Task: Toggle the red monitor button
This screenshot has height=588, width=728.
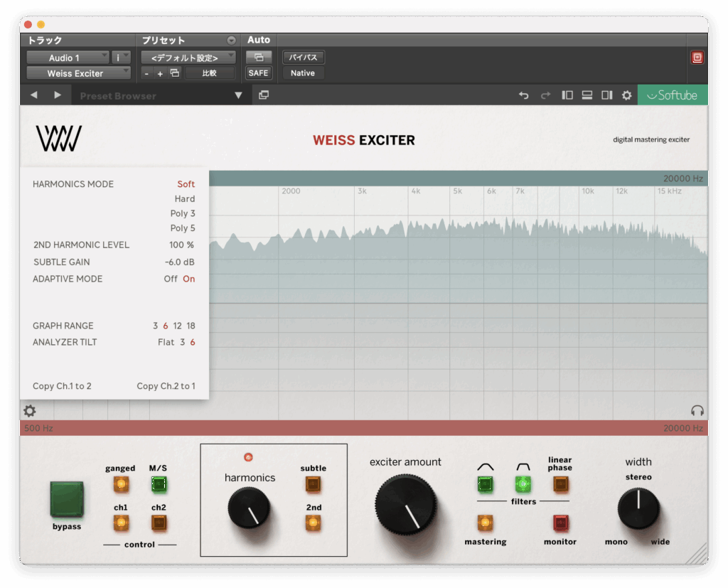Action: coord(560,523)
